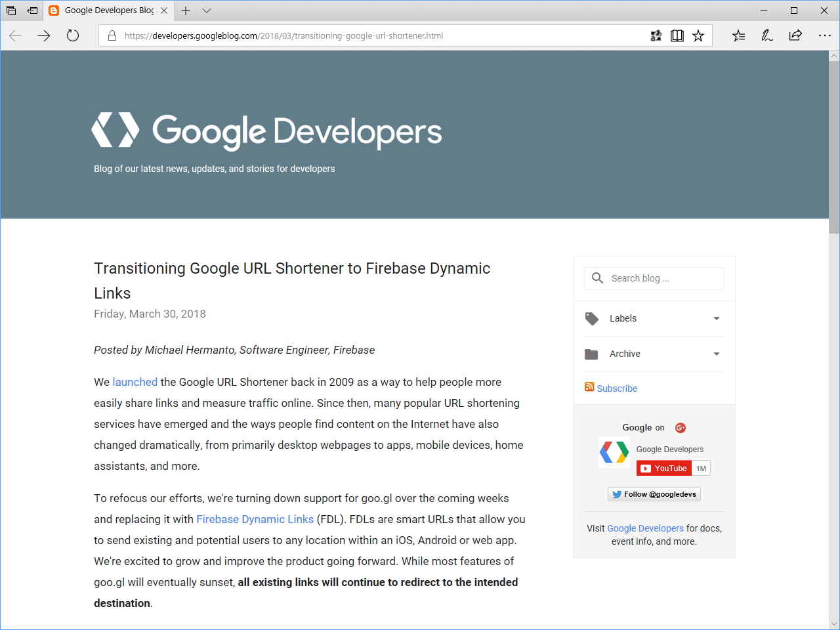Screen dimensions: 840x630
Task: Open the Google+ icon in the sidebar
Action: tap(681, 427)
